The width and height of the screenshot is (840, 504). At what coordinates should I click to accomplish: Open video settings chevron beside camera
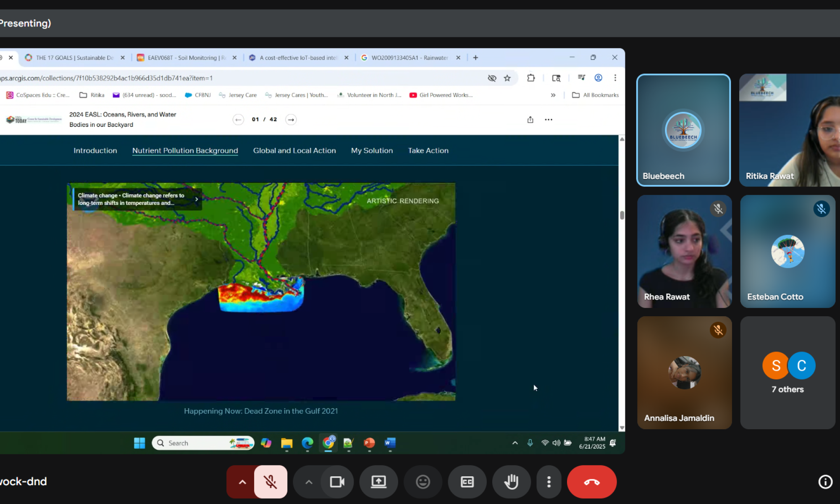coord(309,482)
